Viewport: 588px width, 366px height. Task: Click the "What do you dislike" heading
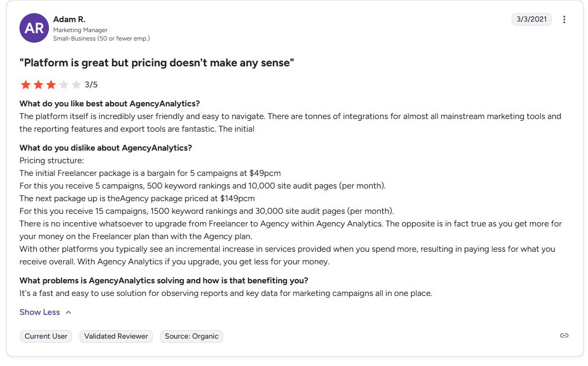[105, 148]
